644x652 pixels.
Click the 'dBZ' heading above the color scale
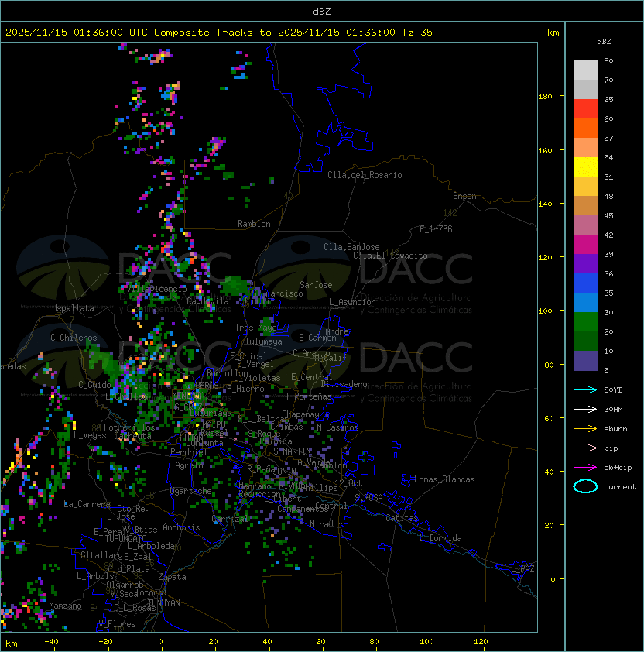tap(604, 42)
